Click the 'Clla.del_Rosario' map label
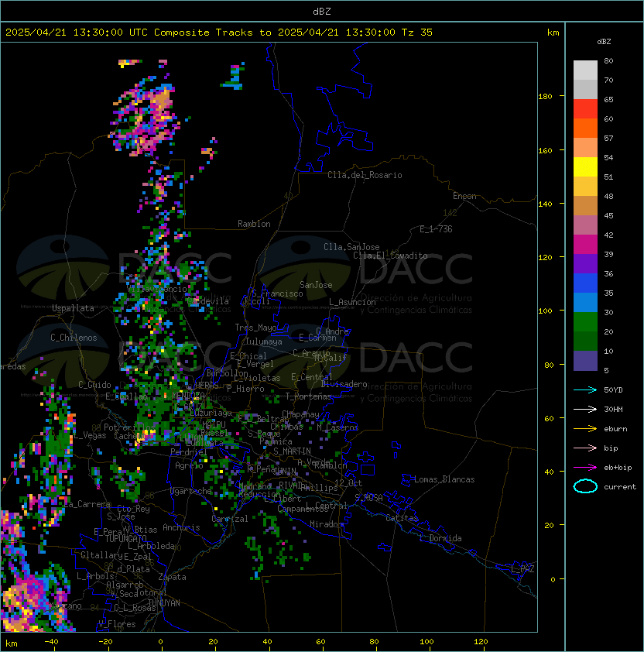The height and width of the screenshot is (652, 644). pyautogui.click(x=365, y=175)
